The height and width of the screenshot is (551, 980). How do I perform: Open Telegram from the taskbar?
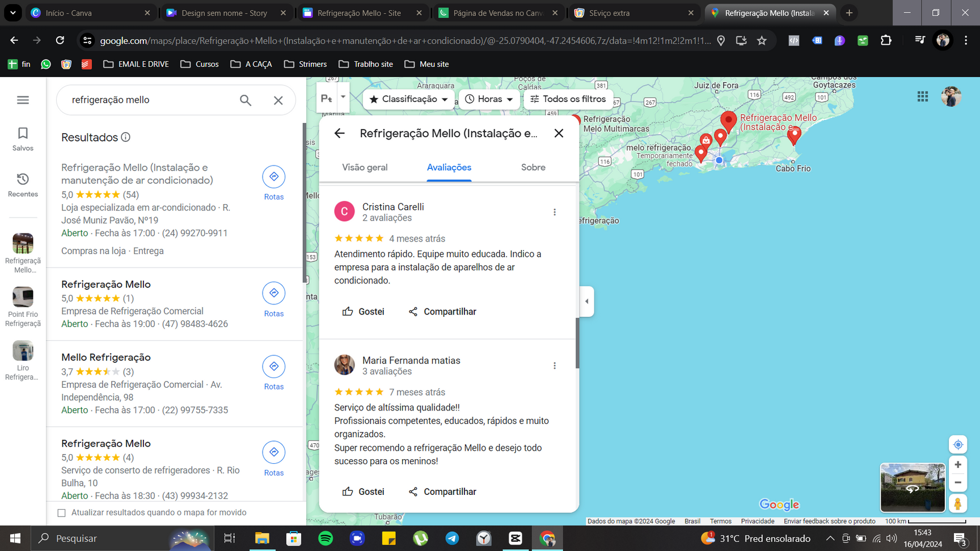tap(452, 539)
